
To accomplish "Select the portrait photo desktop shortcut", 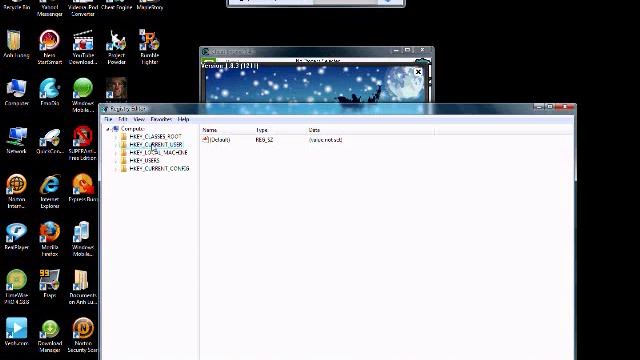I will [x=116, y=88].
